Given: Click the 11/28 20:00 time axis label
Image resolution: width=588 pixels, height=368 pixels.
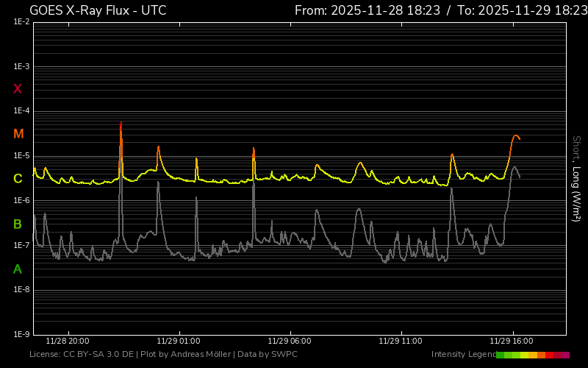Looking at the screenshot, I should [x=68, y=342].
